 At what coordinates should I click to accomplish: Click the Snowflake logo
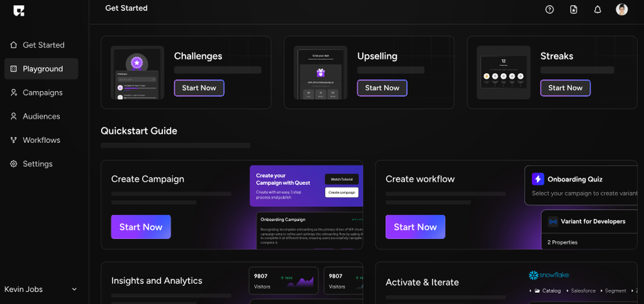pos(549,275)
